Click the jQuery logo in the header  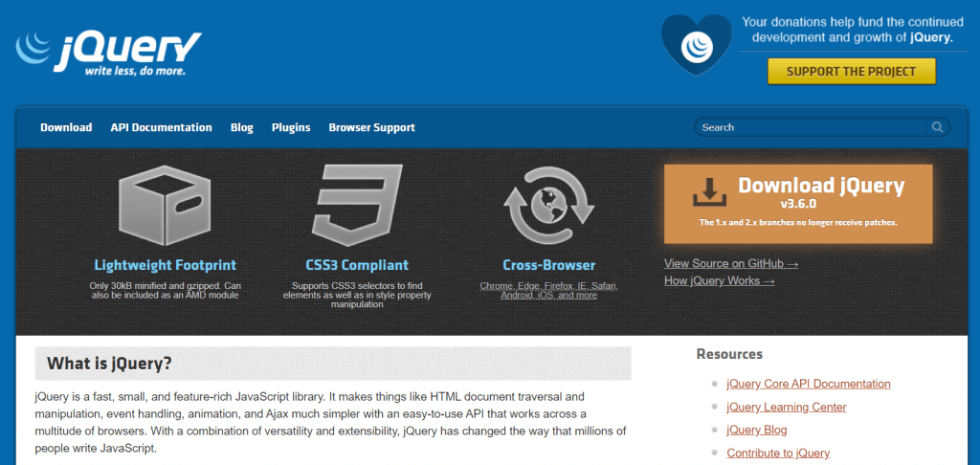click(108, 54)
